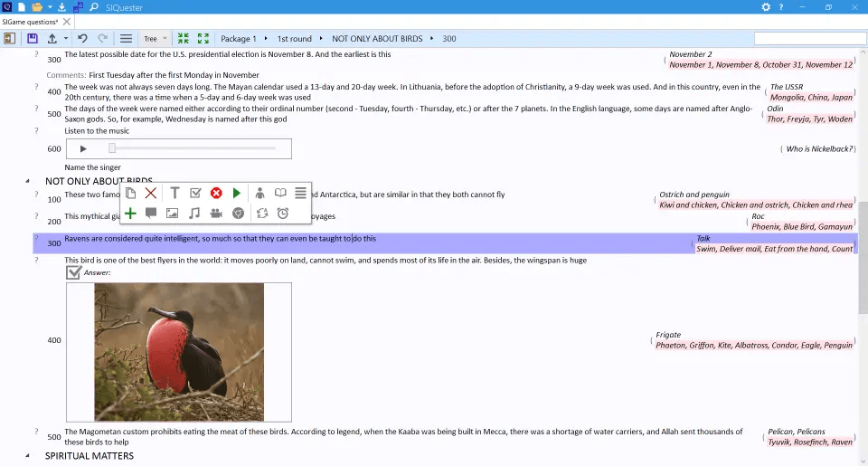Click the open book icon in popup
Viewport: 868px width, 466px height.
tap(280, 193)
